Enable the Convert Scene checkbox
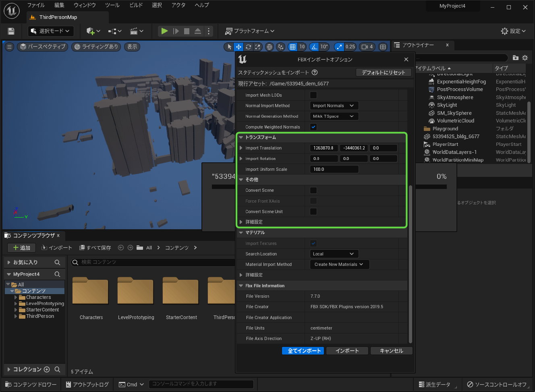The image size is (535, 392). pos(313,190)
